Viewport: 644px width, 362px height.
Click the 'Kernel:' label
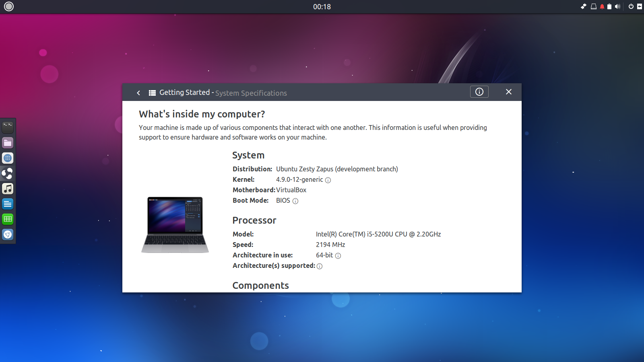click(x=244, y=179)
